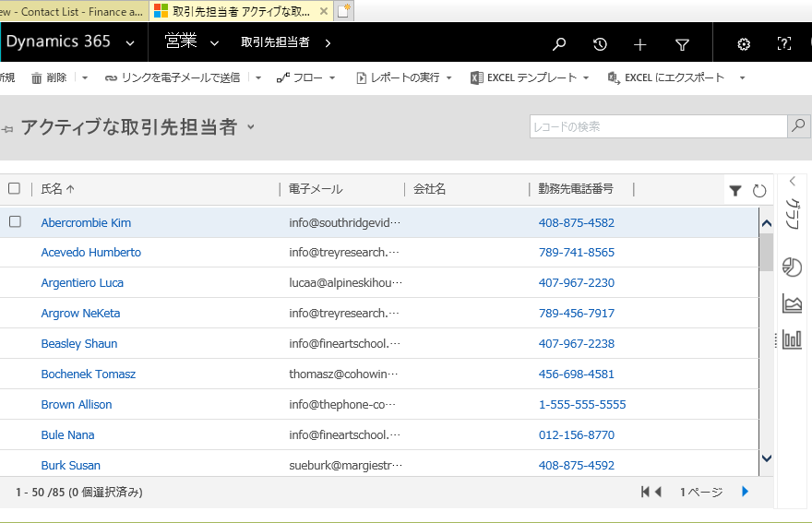This screenshot has width=812, height=523.
Task: Click phone number 408-875-4582
Action: (x=576, y=222)
